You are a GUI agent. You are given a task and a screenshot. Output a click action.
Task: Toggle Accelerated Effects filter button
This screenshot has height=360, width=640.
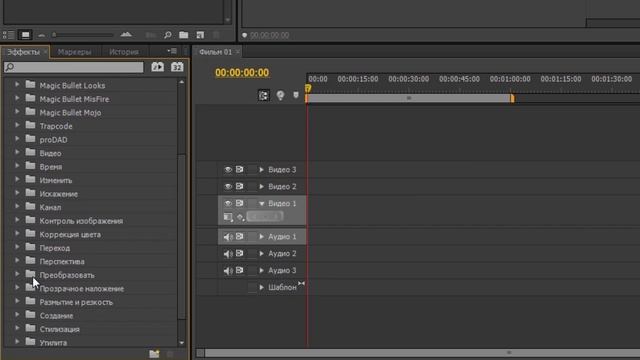pyautogui.click(x=158, y=67)
